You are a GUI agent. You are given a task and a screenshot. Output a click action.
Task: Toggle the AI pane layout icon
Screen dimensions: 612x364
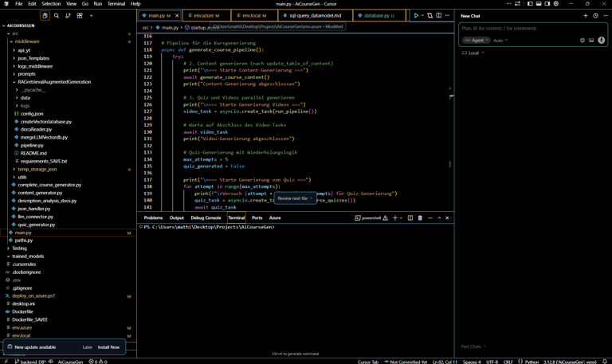click(547, 4)
